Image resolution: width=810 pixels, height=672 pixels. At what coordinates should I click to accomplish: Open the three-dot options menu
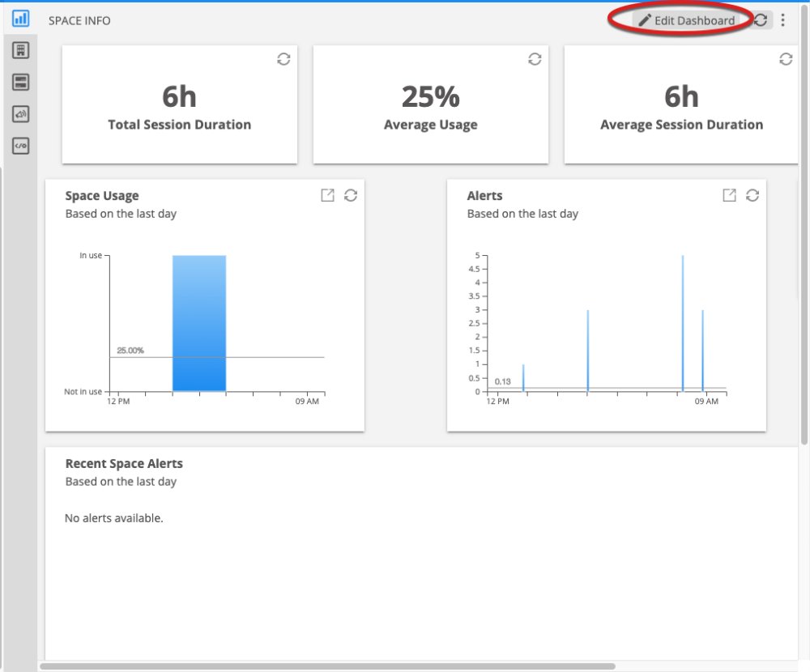pos(782,20)
